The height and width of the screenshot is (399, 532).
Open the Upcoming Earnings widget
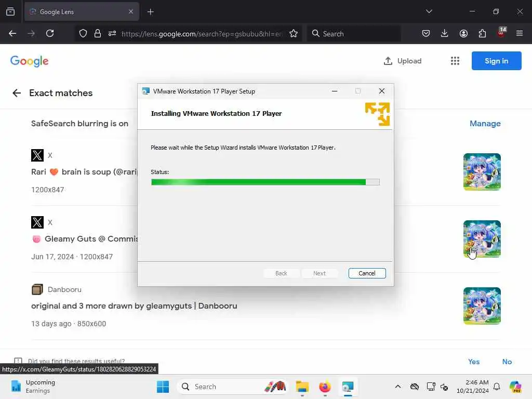[x=33, y=387]
